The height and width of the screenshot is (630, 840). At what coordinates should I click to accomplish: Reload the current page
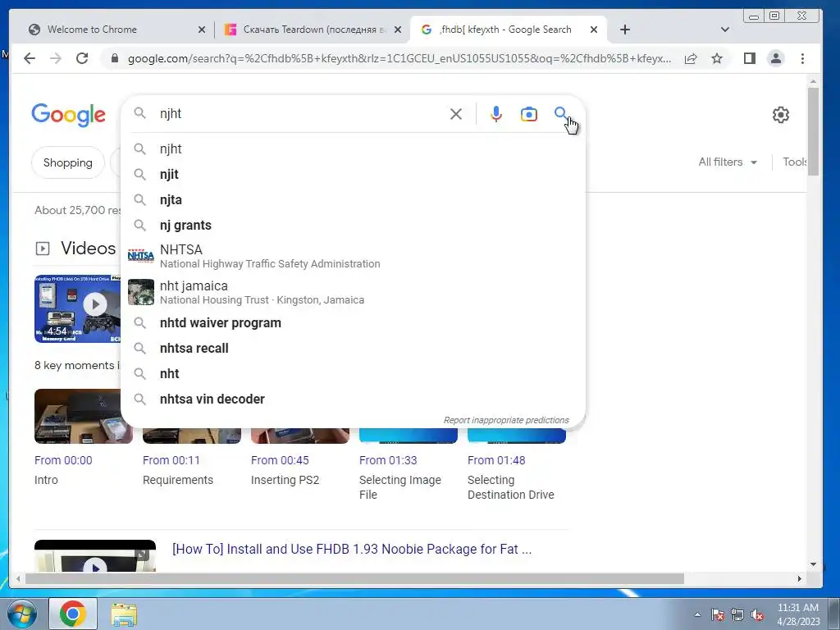click(x=82, y=58)
